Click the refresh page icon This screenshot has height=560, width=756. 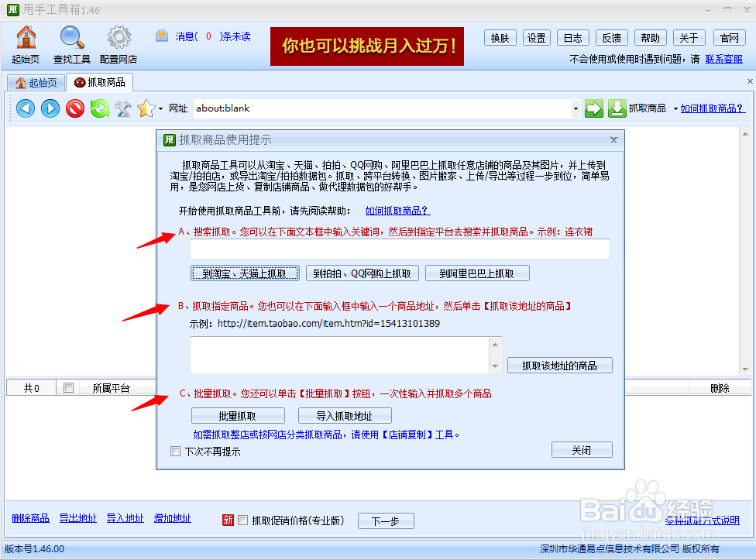point(99,108)
